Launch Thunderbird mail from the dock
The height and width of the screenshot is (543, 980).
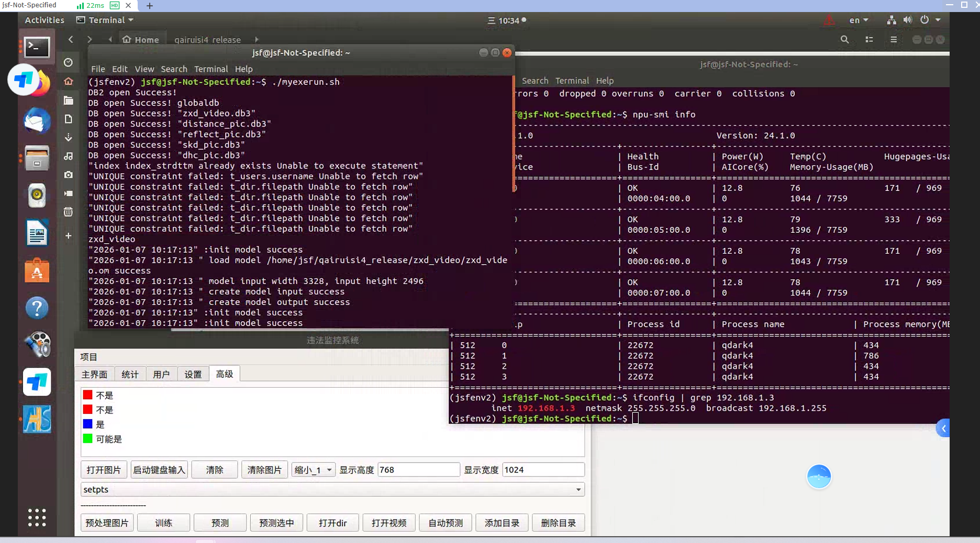tap(37, 121)
